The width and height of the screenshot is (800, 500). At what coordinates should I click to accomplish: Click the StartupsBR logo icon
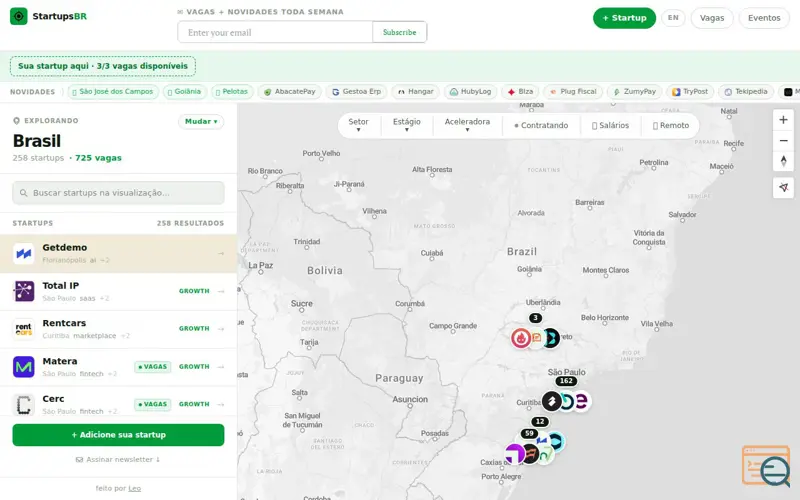point(19,16)
